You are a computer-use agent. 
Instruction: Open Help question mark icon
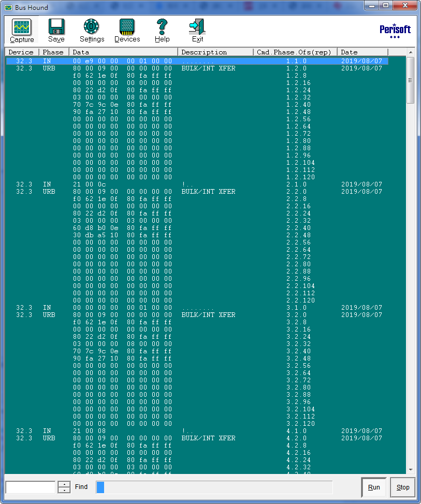162,27
